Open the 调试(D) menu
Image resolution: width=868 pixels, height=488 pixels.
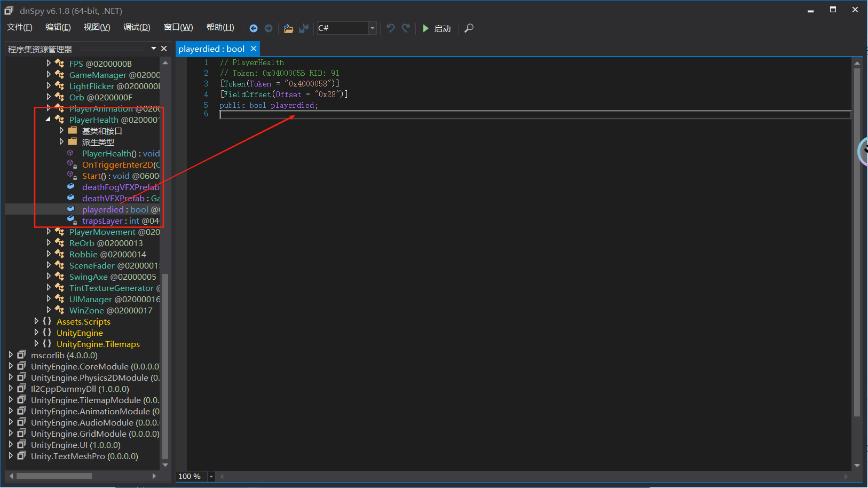tap(137, 27)
